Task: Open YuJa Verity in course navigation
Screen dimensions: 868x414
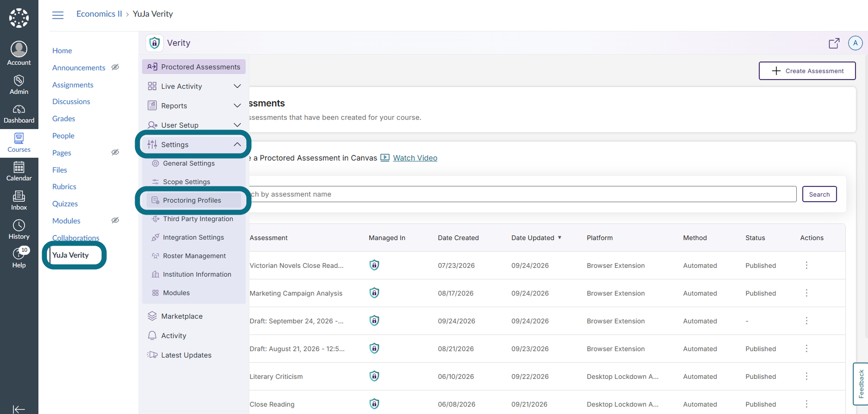Action: (x=70, y=255)
